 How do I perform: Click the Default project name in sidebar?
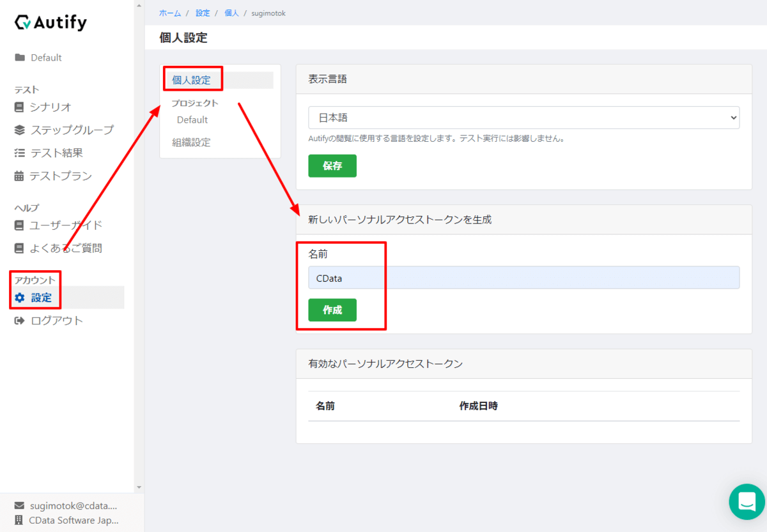pos(46,57)
